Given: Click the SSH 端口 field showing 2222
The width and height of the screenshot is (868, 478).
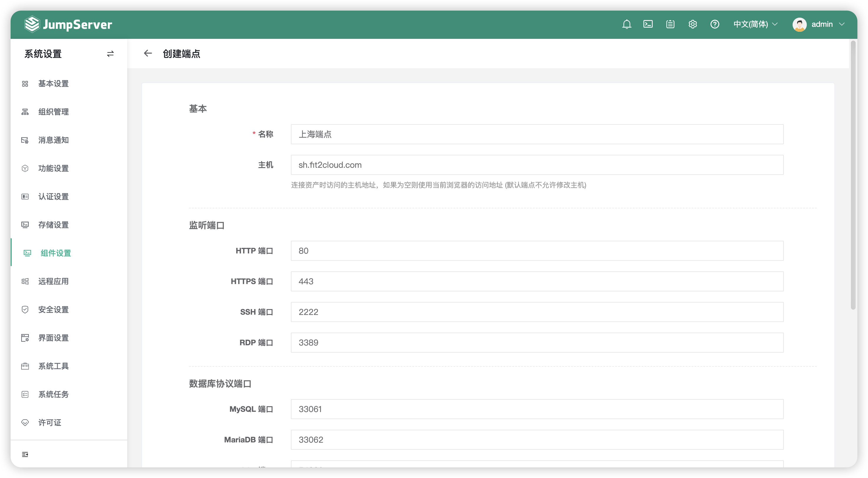Looking at the screenshot, I should coord(537,312).
